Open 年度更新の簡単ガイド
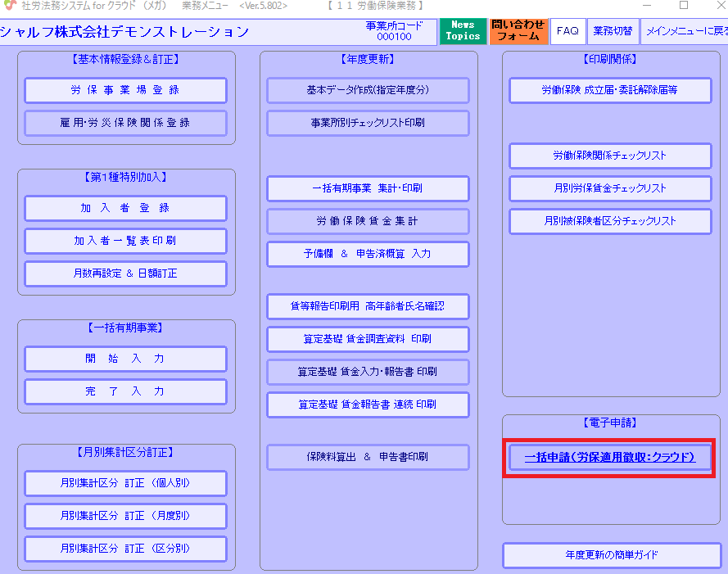Viewport: 728px width, 574px height. 610,555
